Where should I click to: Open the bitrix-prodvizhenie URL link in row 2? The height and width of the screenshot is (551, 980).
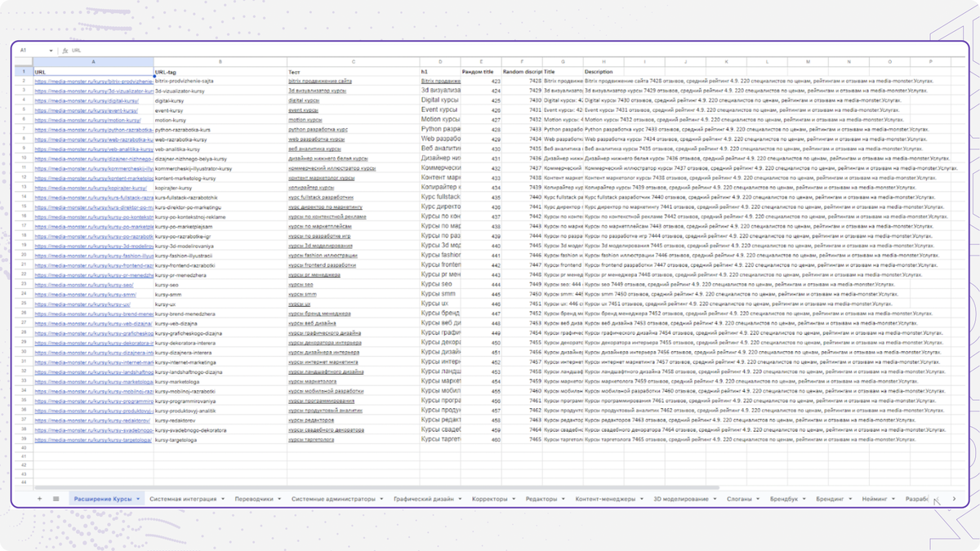click(94, 82)
